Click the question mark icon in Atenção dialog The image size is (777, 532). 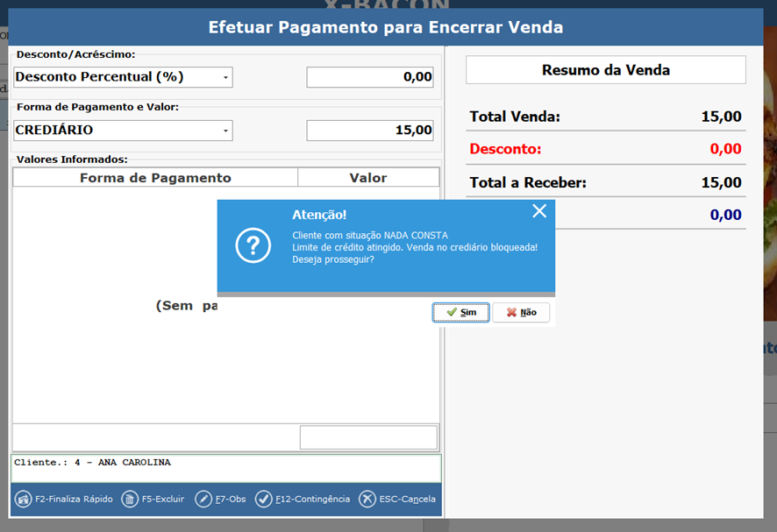(253, 247)
